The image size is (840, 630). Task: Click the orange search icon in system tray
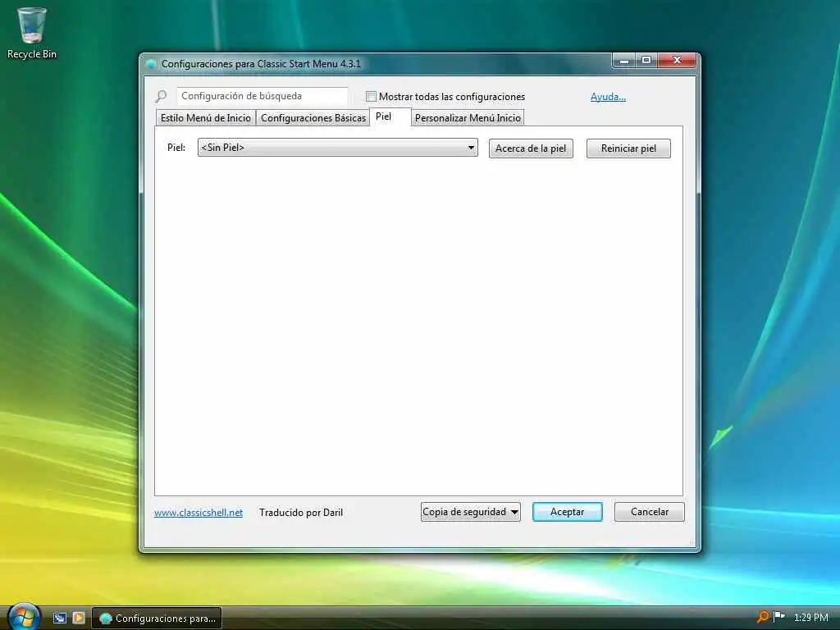pyautogui.click(x=763, y=617)
